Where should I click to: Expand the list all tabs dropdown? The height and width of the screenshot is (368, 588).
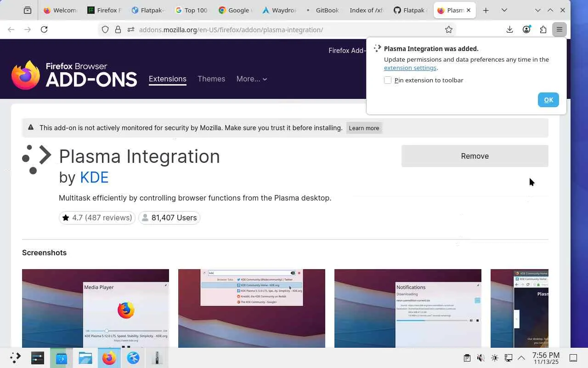coord(504,10)
